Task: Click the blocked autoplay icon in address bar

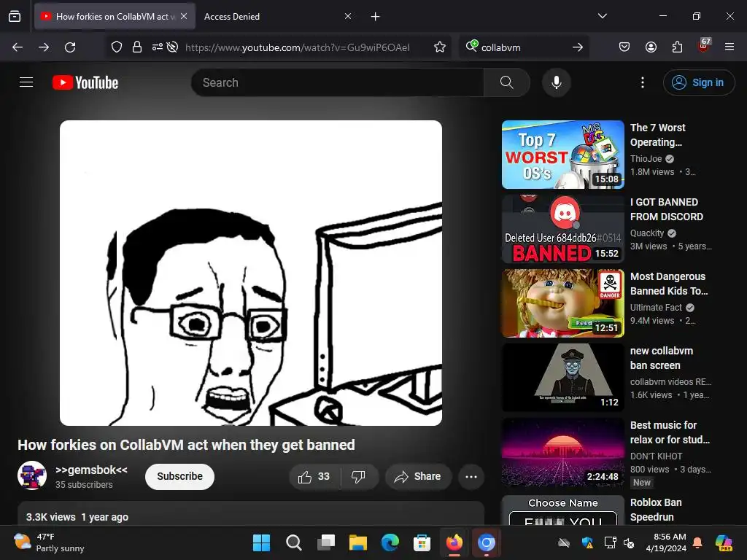Action: point(172,47)
